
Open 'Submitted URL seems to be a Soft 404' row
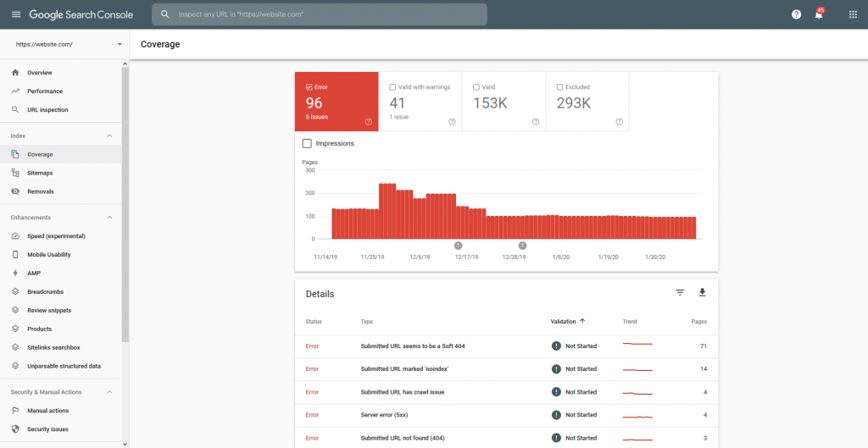[x=507, y=346]
